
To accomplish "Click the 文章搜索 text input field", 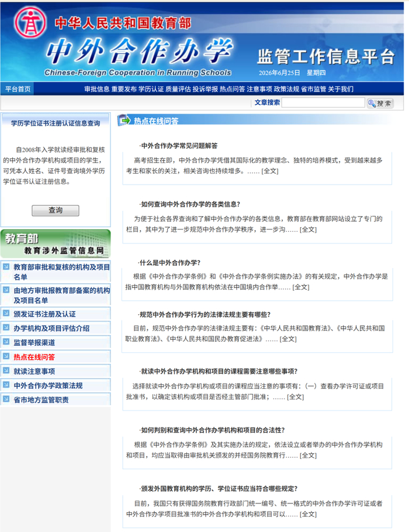I will tap(323, 102).
